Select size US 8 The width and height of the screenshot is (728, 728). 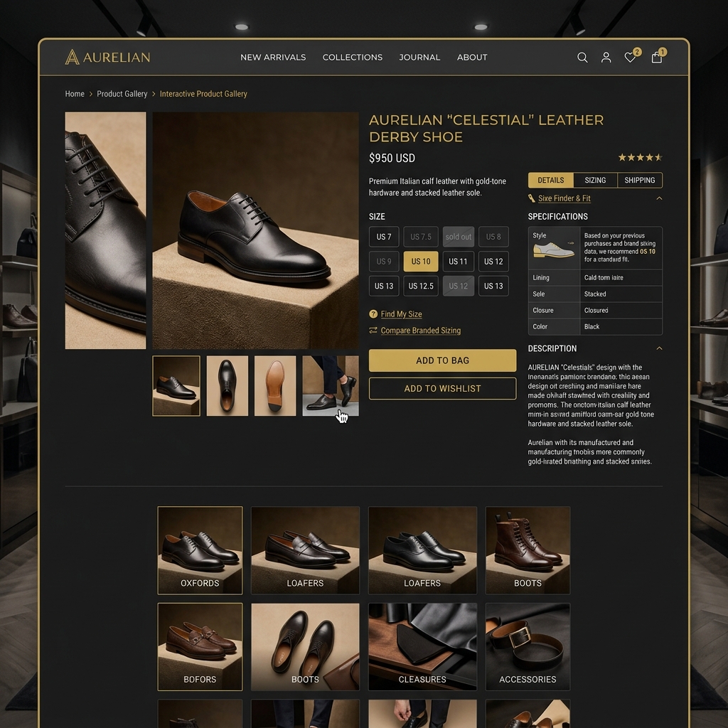pos(493,237)
